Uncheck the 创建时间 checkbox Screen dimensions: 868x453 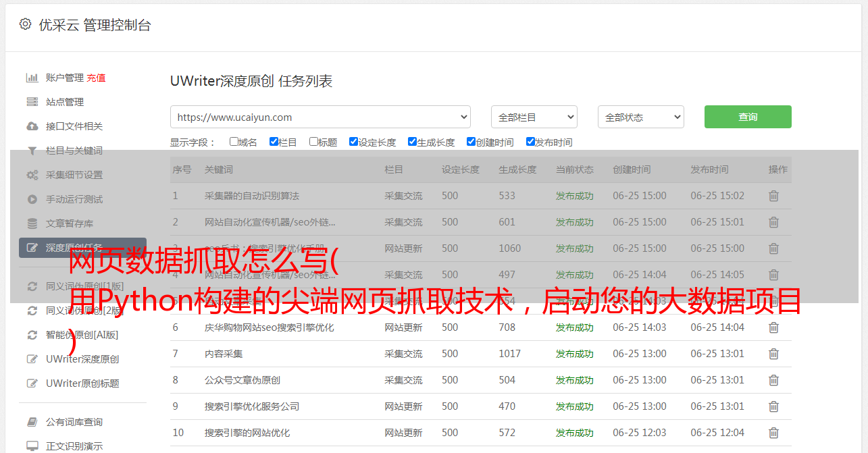click(471, 142)
